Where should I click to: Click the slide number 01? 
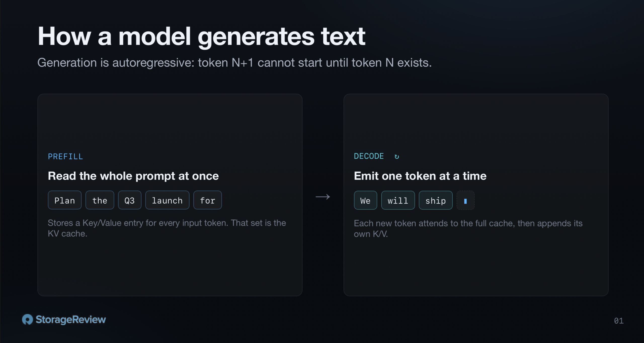click(619, 321)
